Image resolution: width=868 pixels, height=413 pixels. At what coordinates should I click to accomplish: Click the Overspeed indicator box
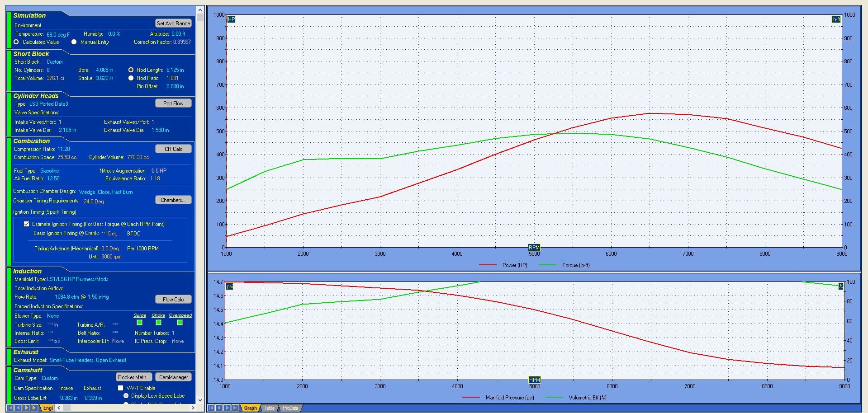point(180,322)
